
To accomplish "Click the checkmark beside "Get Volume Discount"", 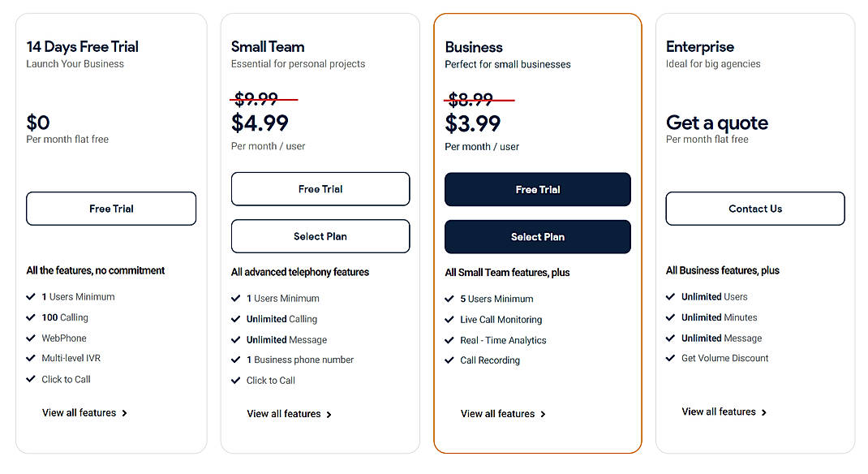I will tap(671, 358).
